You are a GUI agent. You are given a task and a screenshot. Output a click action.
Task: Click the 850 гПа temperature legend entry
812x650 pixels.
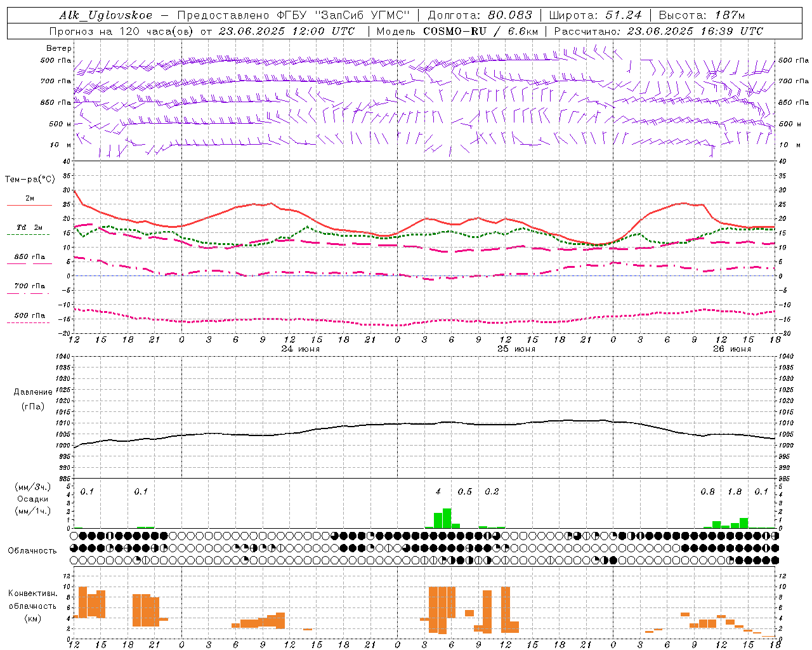[x=29, y=257]
